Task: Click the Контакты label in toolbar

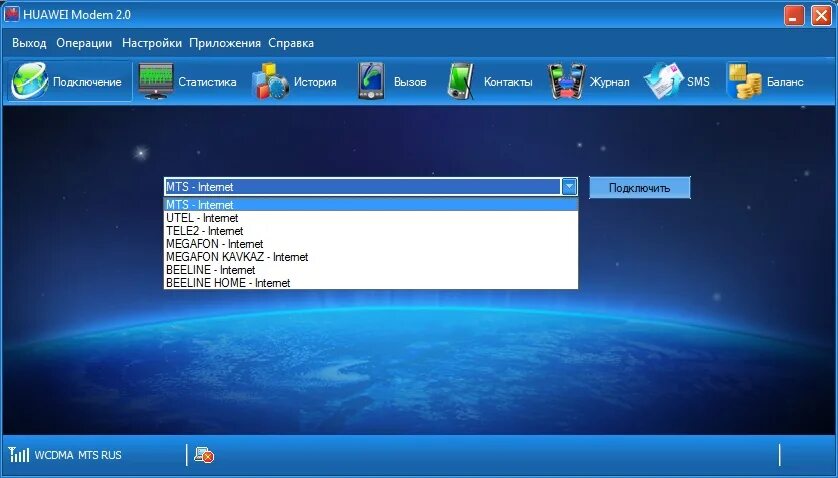Action: coord(508,82)
